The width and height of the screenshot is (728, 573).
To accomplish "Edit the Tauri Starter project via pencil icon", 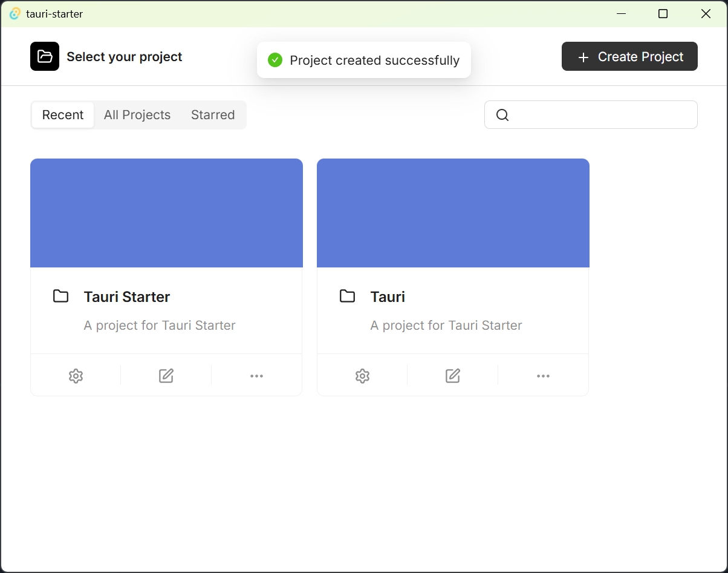I will point(166,376).
